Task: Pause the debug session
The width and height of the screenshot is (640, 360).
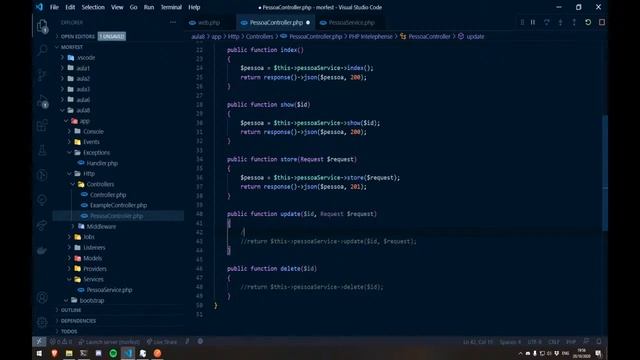Action: click(533, 22)
